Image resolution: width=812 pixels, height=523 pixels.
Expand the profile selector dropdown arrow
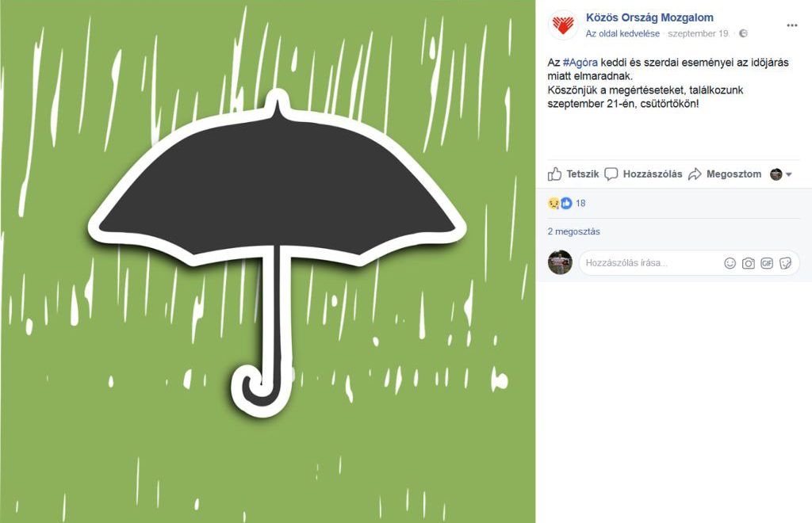(x=789, y=174)
